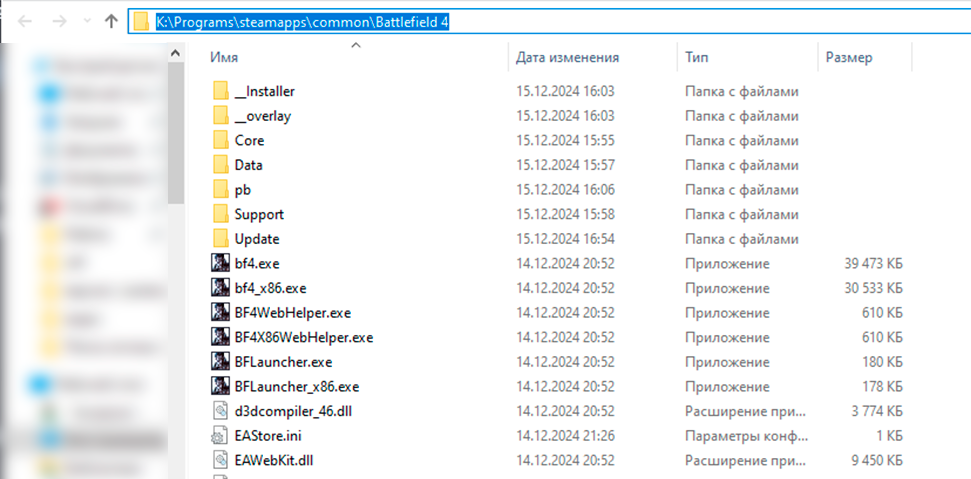Select the Update folder name
The height and width of the screenshot is (479, 971).
257,239
